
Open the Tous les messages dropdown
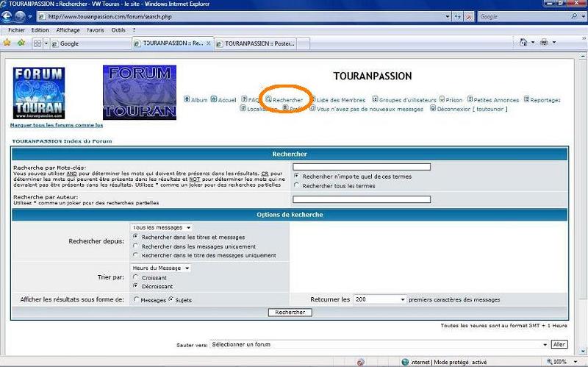tap(162, 227)
